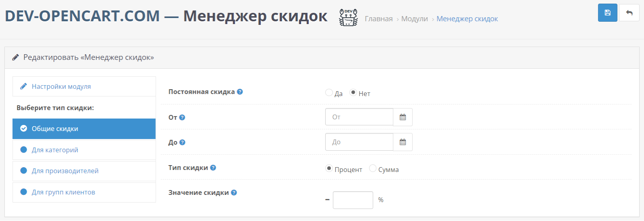The width and height of the screenshot is (644, 221).
Task: Open Модули breadcrumb link
Action: pyautogui.click(x=415, y=19)
